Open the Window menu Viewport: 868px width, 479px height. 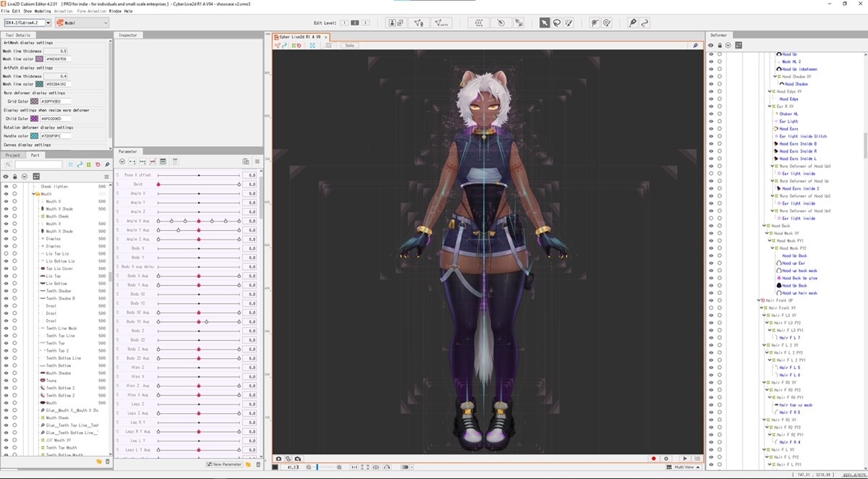115,12
